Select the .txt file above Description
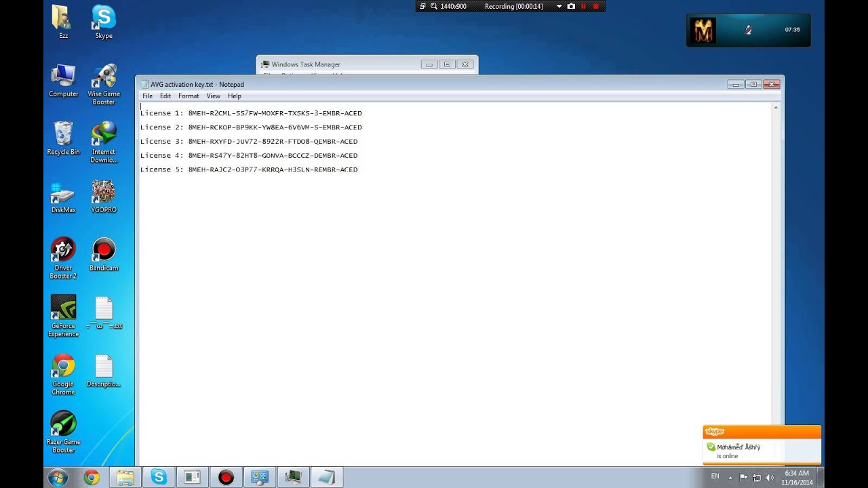The width and height of the screenshot is (868, 488). point(104,313)
